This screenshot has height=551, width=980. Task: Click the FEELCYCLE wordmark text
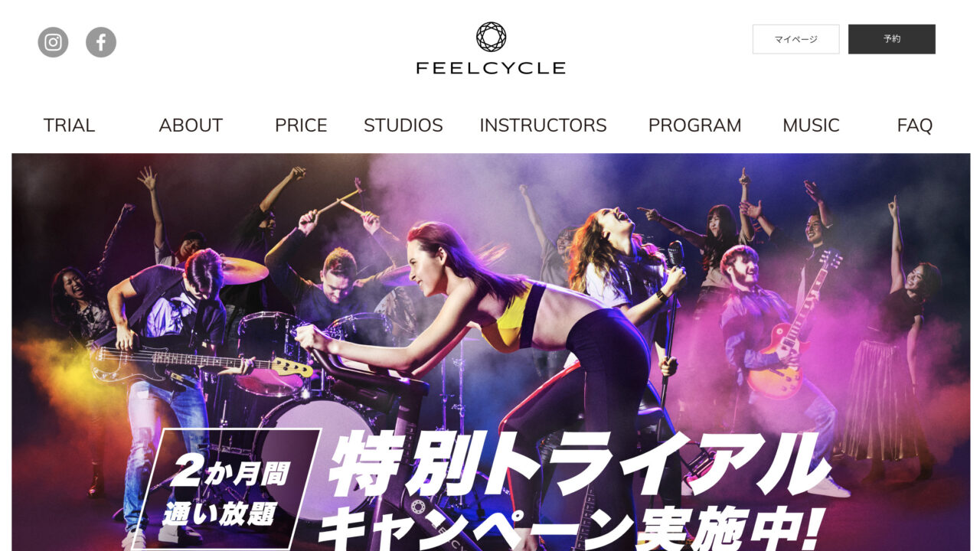click(491, 68)
